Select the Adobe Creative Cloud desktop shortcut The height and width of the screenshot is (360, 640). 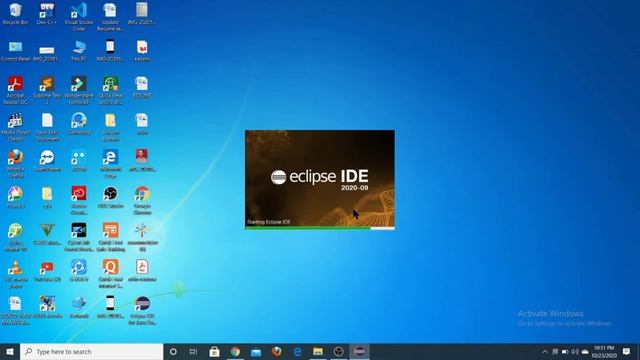tap(79, 200)
